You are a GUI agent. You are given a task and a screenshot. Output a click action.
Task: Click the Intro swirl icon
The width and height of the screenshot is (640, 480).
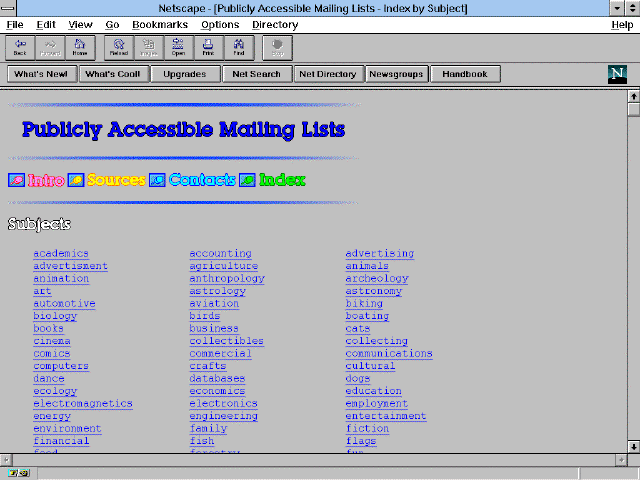[16, 180]
